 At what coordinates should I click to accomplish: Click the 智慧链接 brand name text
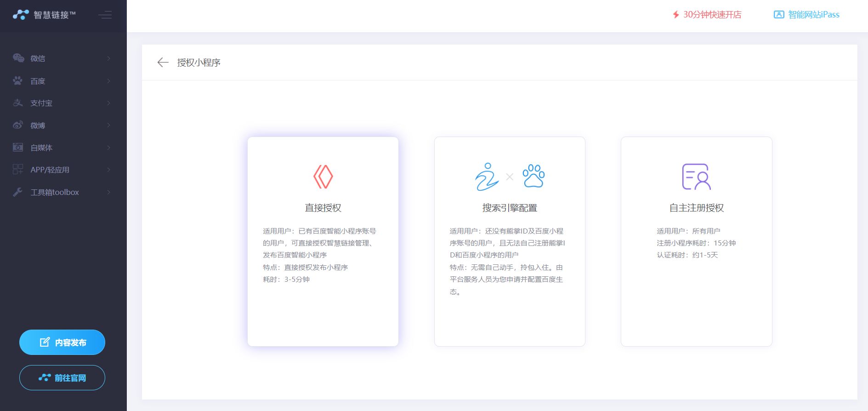pos(54,15)
